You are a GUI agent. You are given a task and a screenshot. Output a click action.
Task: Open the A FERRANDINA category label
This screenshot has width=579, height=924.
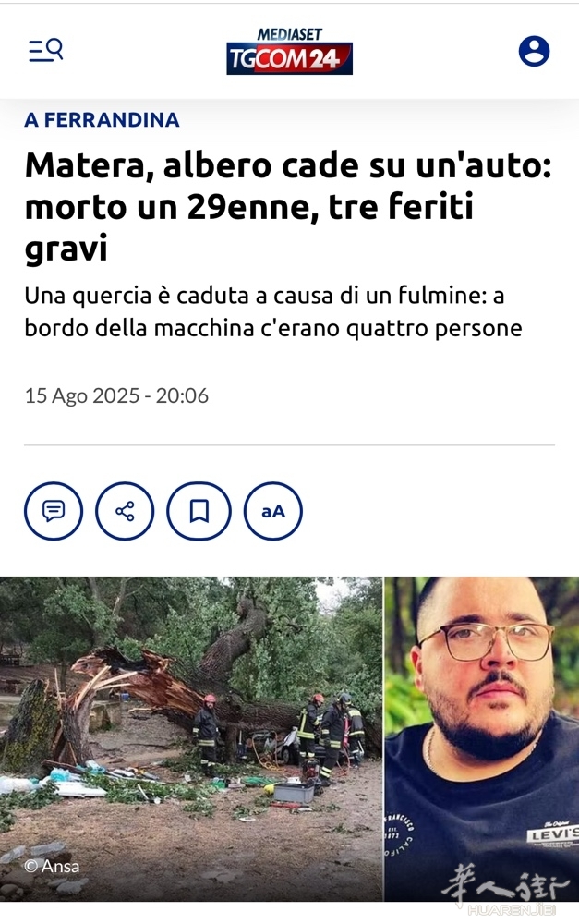(x=102, y=119)
